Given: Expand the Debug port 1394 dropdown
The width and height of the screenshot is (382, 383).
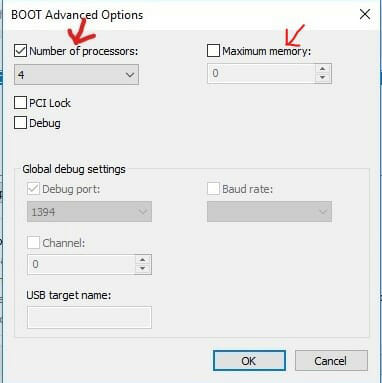Looking at the screenshot, I should click(x=89, y=212).
